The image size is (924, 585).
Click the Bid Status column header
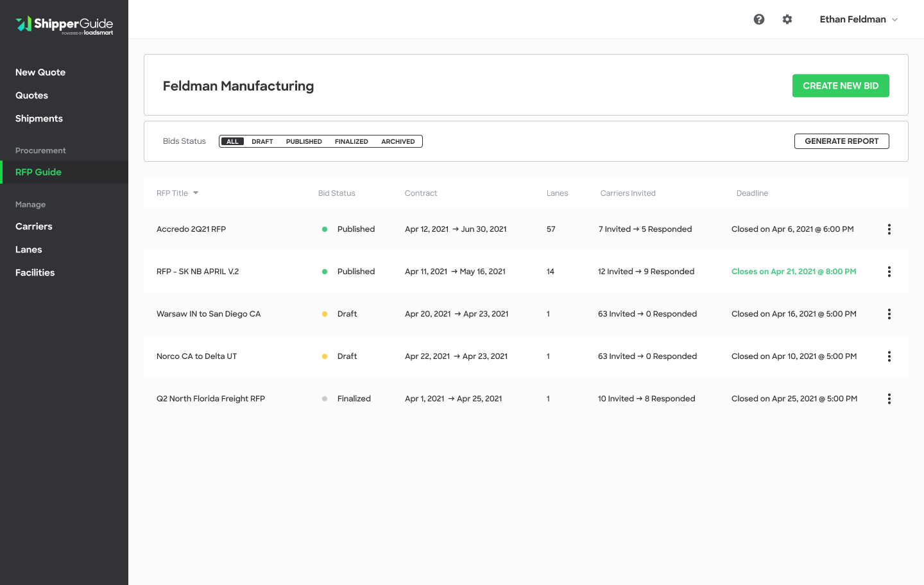[337, 193]
